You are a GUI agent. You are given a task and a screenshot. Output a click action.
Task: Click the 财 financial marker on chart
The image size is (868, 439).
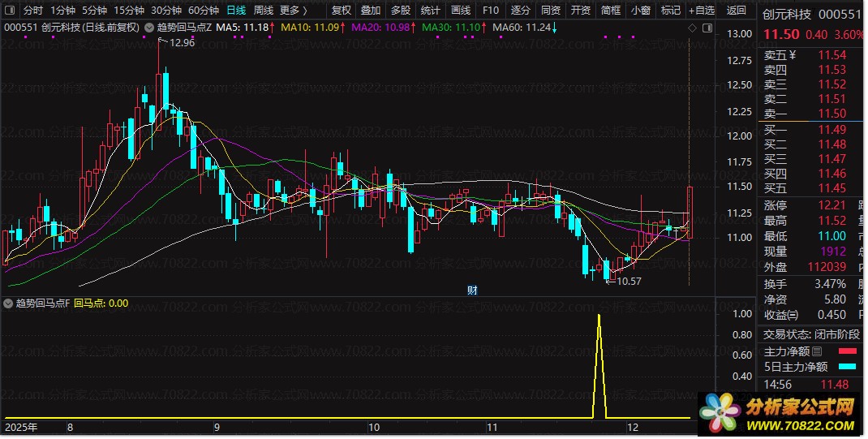(x=471, y=290)
